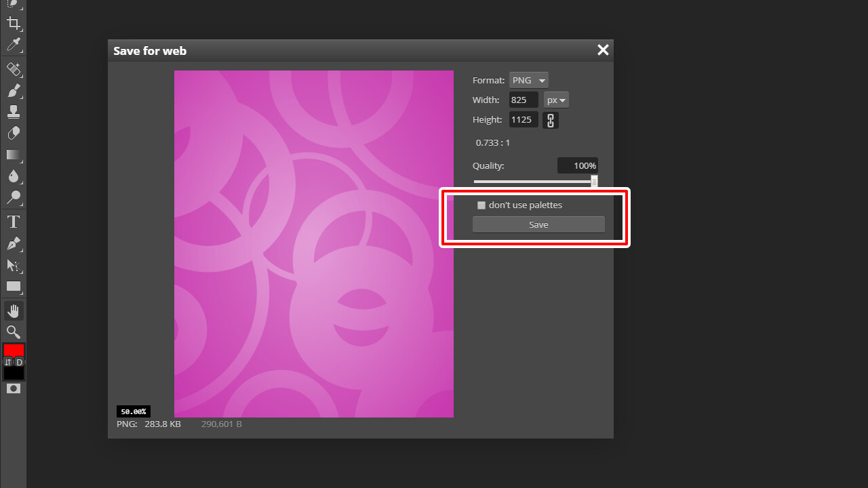This screenshot has height=488, width=868.
Task: Toggle Quick Mask mode icon
Action: pos(13,388)
